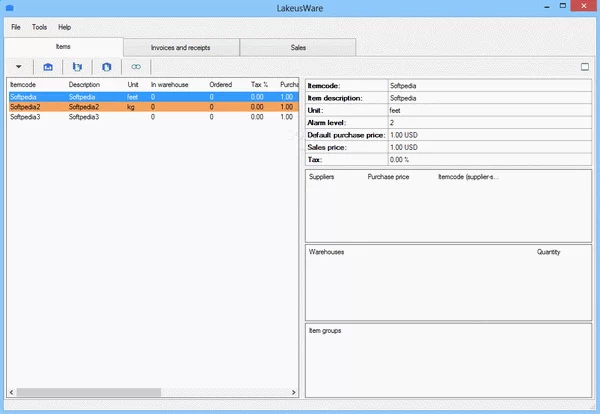
Task: Toggle the small square box above details panel
Action: (x=585, y=67)
